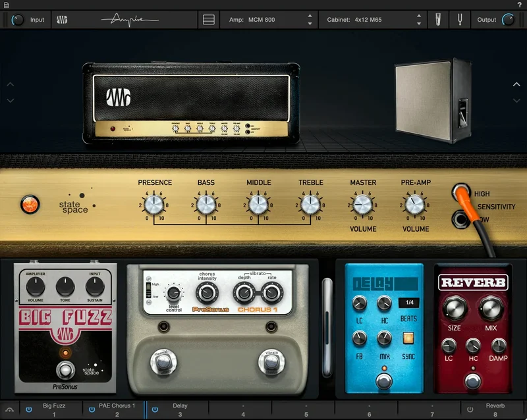Select previous amp with the left-side up chevron
The image size is (527, 420).
tap(11, 84)
